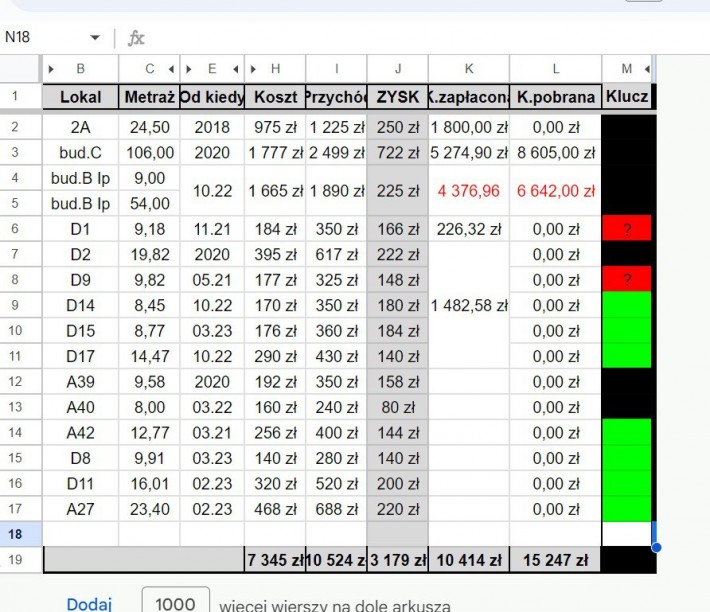The width and height of the screenshot is (710, 612).
Task: Select column K header
Action: tap(468, 68)
